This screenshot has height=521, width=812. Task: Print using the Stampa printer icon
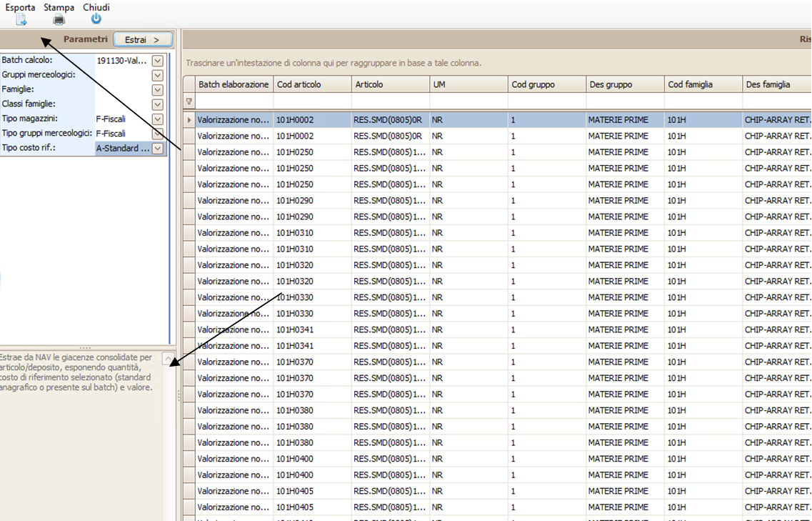tap(59, 19)
